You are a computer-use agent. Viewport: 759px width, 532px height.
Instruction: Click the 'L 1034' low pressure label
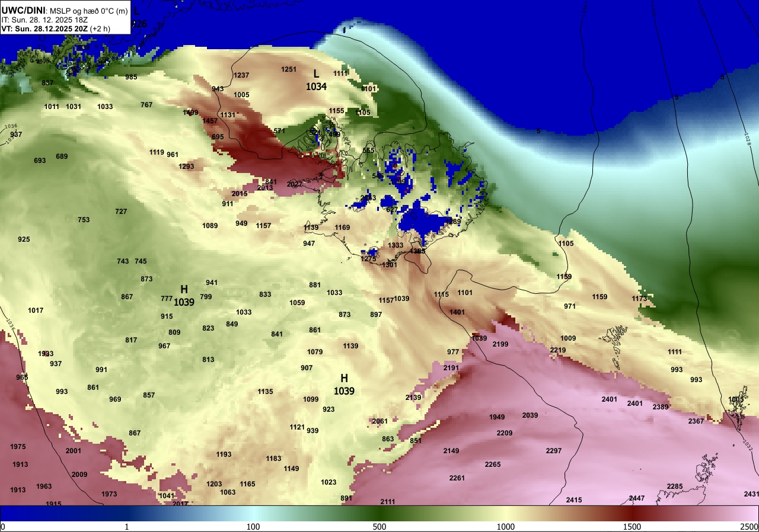pyautogui.click(x=316, y=80)
